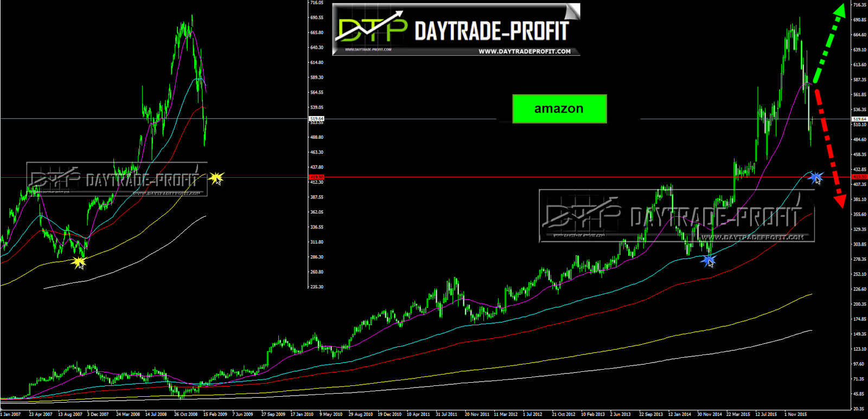Click the 1 Jan 2007 date label
868x419 pixels.
tap(10, 415)
